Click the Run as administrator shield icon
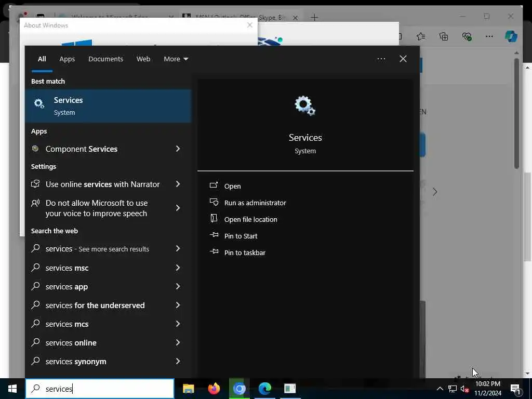This screenshot has height=399, width=532. point(214,202)
